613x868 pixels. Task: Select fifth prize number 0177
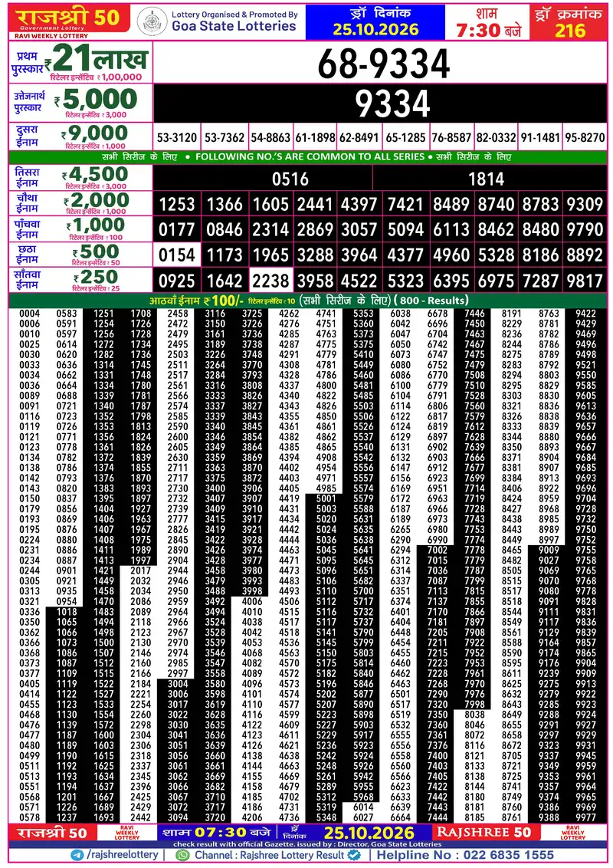[x=176, y=230]
